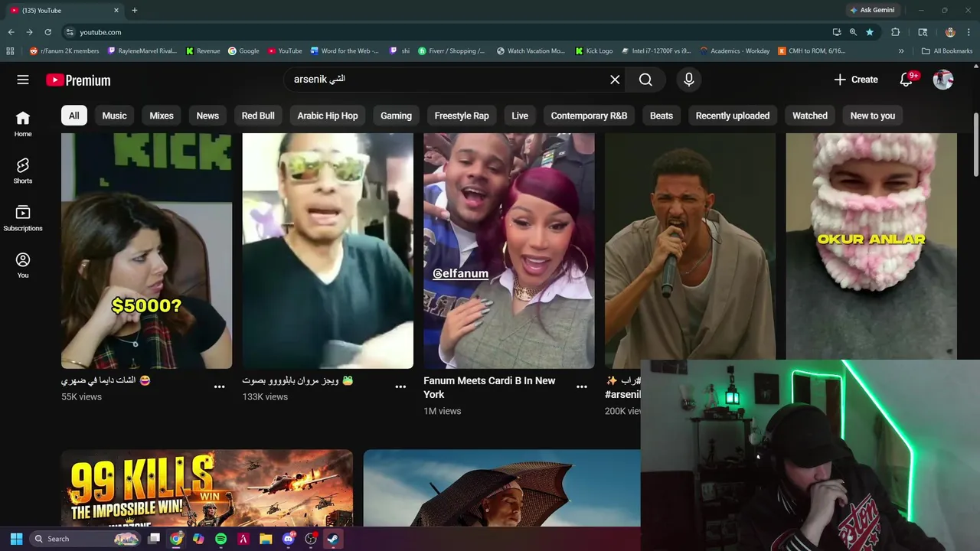Open the 99 KILLS video thumbnail
The image size is (980, 551).
coord(207,488)
